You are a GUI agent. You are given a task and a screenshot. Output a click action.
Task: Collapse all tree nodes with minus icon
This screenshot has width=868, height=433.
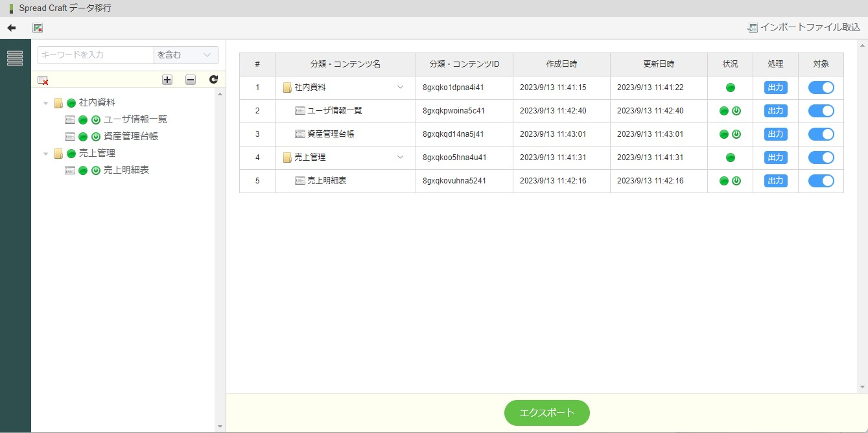191,80
